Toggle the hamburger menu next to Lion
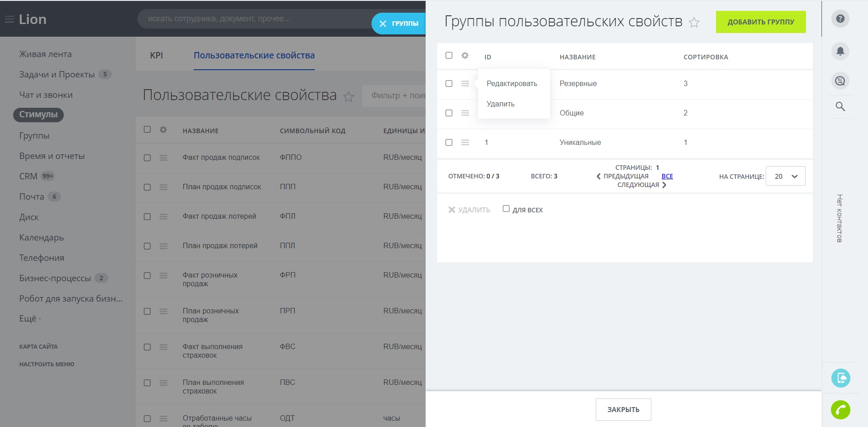The image size is (868, 427). [9, 19]
